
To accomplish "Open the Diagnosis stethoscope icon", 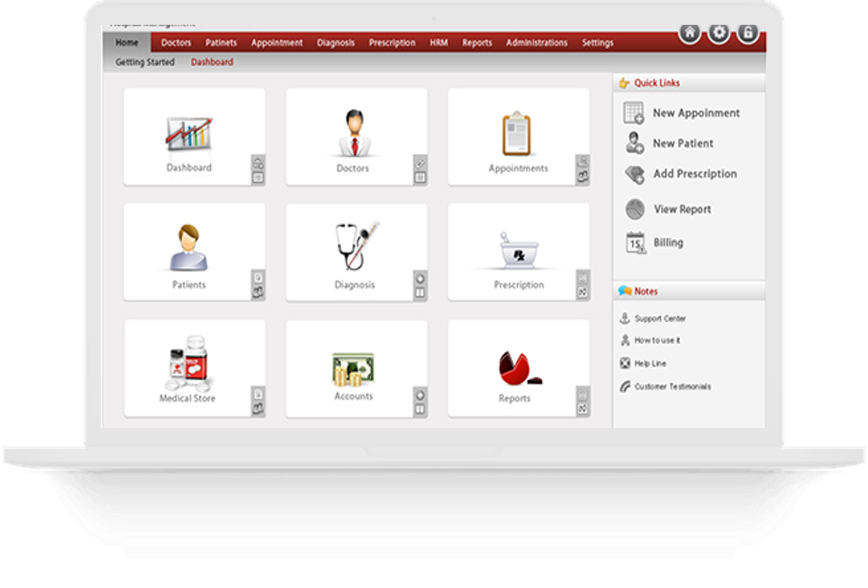I will 356,247.
